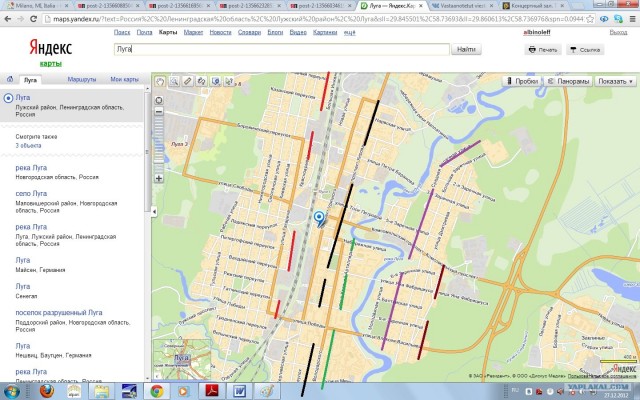The image size is (640, 400).
Task: Activate the ruler distance measurement tool
Action: (187, 81)
